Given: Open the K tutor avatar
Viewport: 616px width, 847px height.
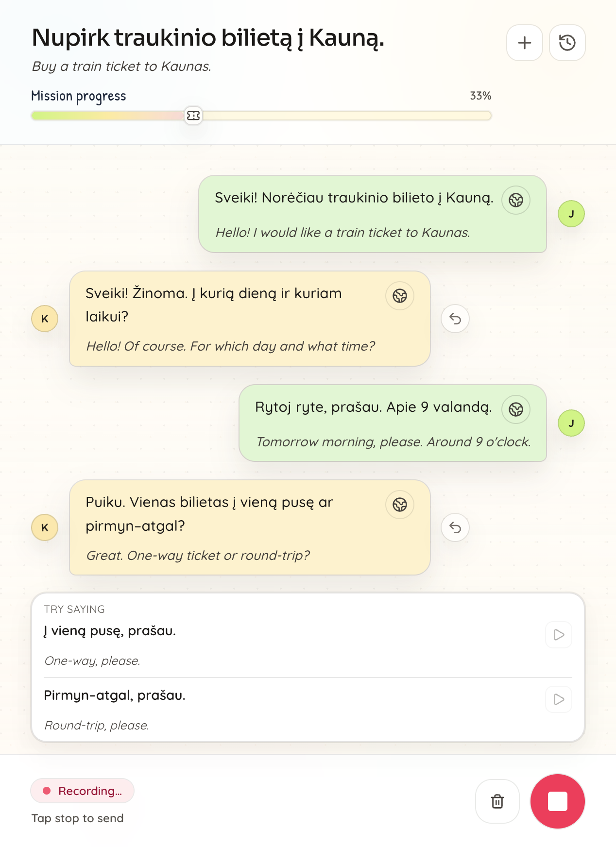Looking at the screenshot, I should click(x=44, y=319).
